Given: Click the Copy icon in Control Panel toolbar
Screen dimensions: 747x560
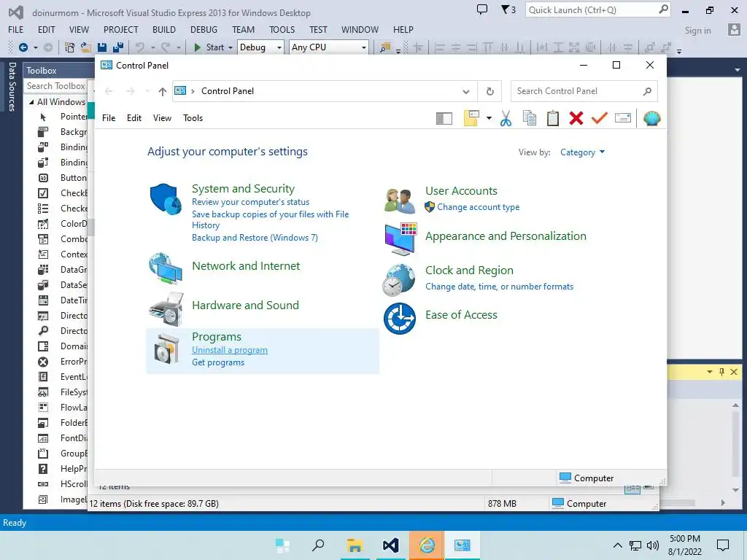Looking at the screenshot, I should coord(530,118).
